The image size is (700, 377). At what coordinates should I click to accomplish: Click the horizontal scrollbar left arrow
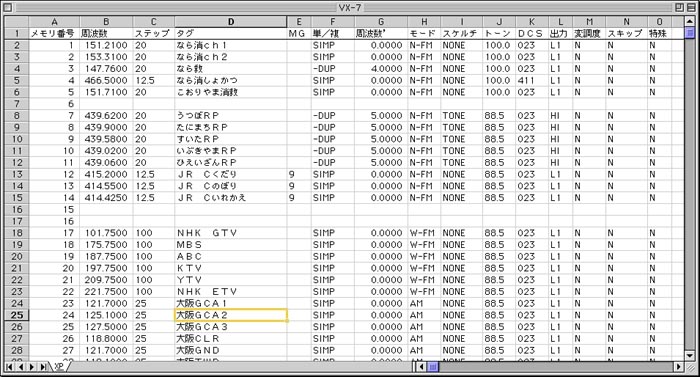(x=422, y=367)
